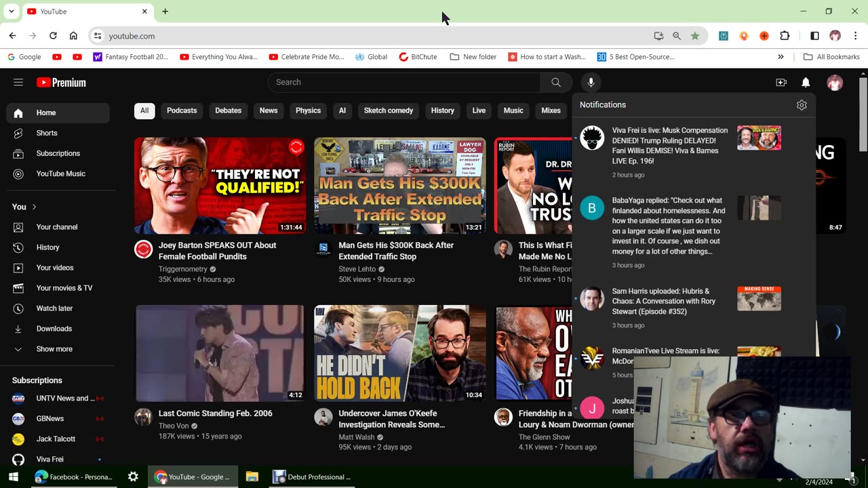This screenshot has height=488, width=868.
Task: Open He Didn't Hold Back thumbnail
Action: click(x=399, y=353)
